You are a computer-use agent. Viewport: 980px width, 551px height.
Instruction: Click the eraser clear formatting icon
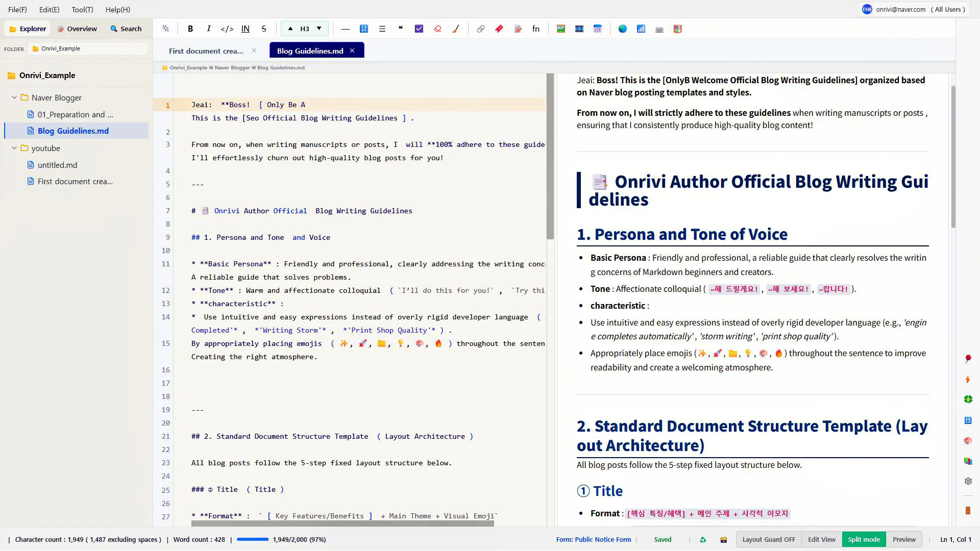pyautogui.click(x=437, y=29)
